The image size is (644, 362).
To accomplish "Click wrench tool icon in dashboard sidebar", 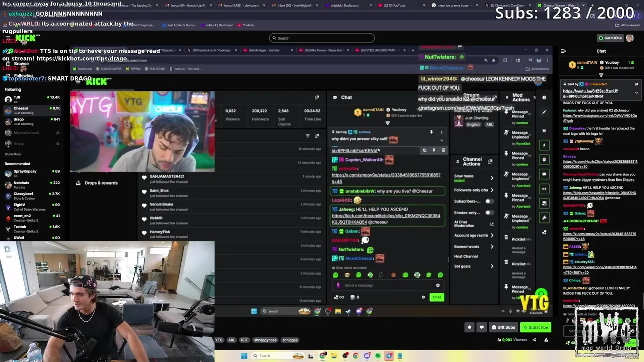I will [544, 217].
